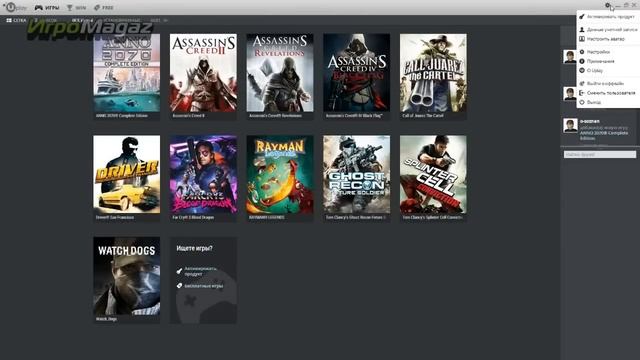Select Ghost Recon Future Soldier cover
Screen dimensions: 640x360
point(357,174)
